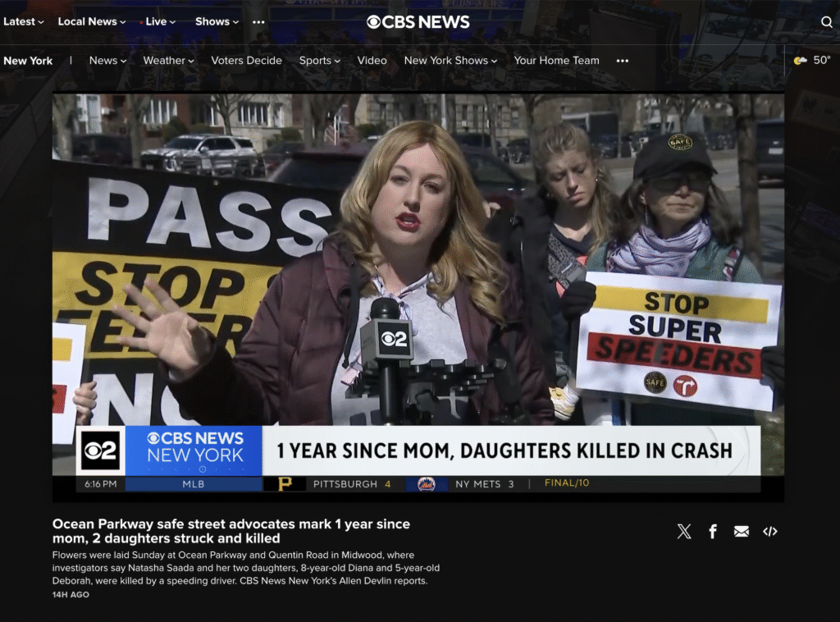The width and height of the screenshot is (840, 622).
Task: Share the video on X
Action: pos(684,532)
